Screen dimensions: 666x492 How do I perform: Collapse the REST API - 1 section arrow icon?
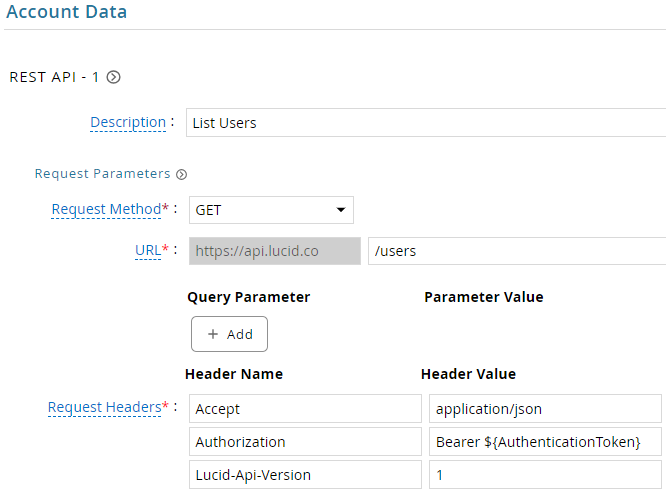tap(113, 77)
